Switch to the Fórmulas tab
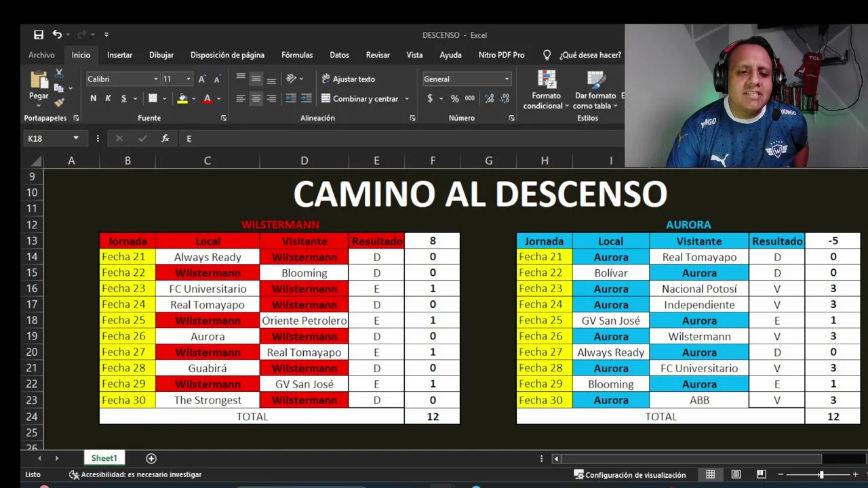This screenshot has height=488, width=868. pos(297,55)
